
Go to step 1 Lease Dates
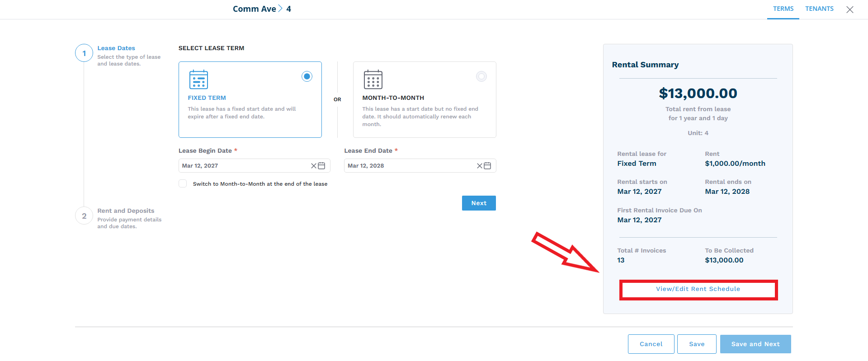(84, 53)
